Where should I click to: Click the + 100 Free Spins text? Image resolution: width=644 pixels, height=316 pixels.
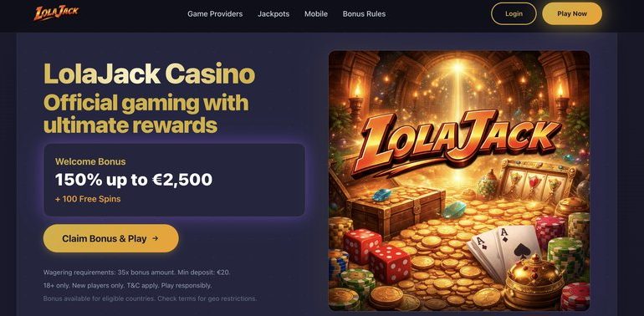pos(88,199)
